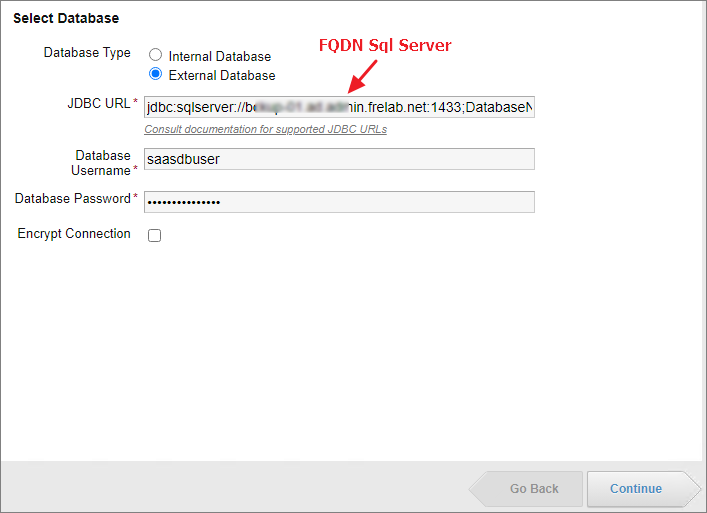Focus the Database Username field containing saasdbuser
This screenshot has height=513, width=707.
(339, 159)
